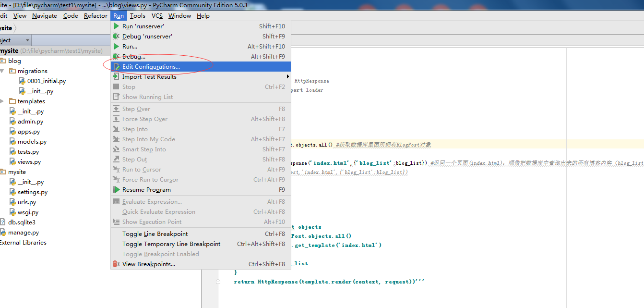
Task: Select Edit Configurations... menu entry
Action: 201,67
